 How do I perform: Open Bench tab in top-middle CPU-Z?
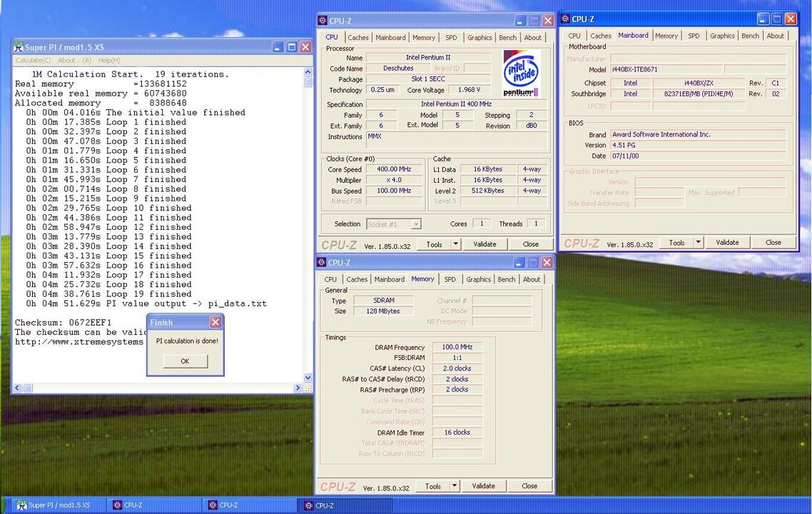(507, 38)
